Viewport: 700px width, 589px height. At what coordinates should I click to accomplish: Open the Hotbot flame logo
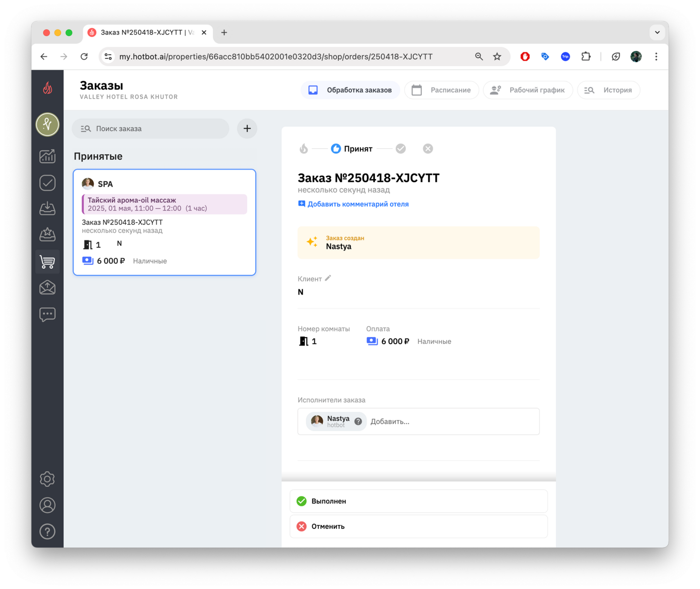tap(47, 88)
